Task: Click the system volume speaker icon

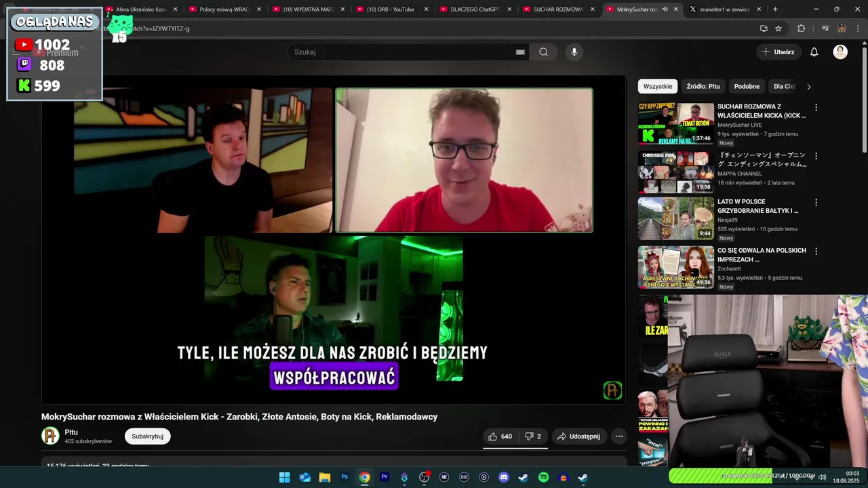Action: point(822,477)
